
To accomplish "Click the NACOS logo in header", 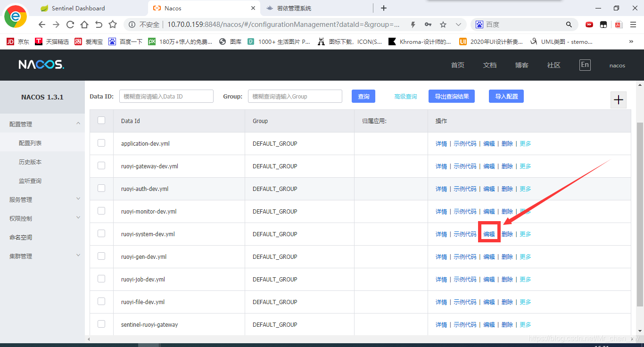I will 41,65.
